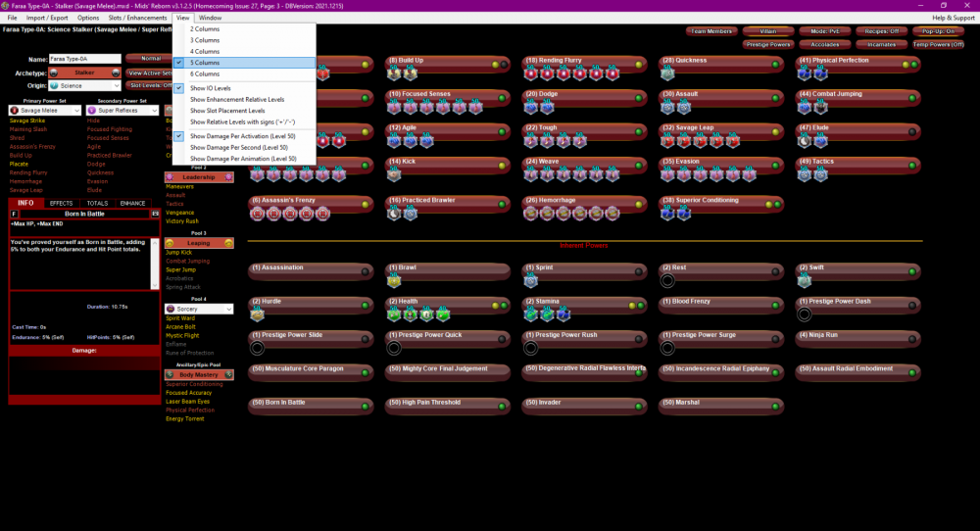
Task: Expand the Origin Science dropdown
Action: (x=84, y=85)
